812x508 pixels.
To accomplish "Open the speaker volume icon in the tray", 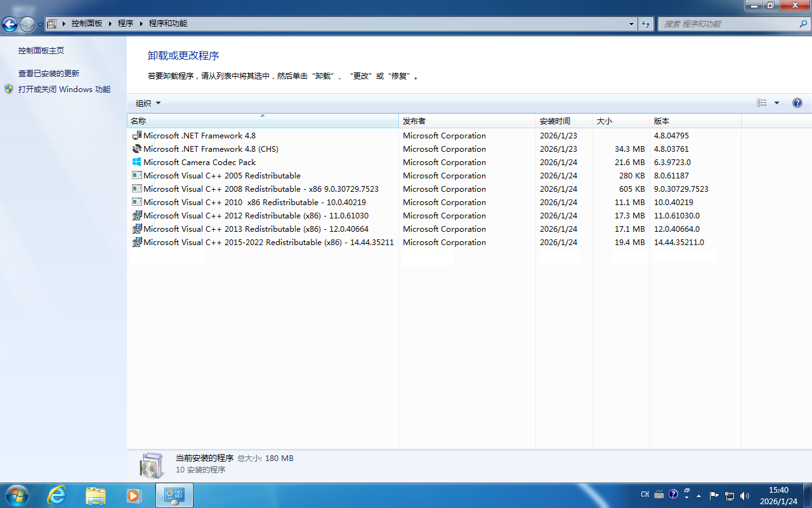I will pyautogui.click(x=744, y=495).
